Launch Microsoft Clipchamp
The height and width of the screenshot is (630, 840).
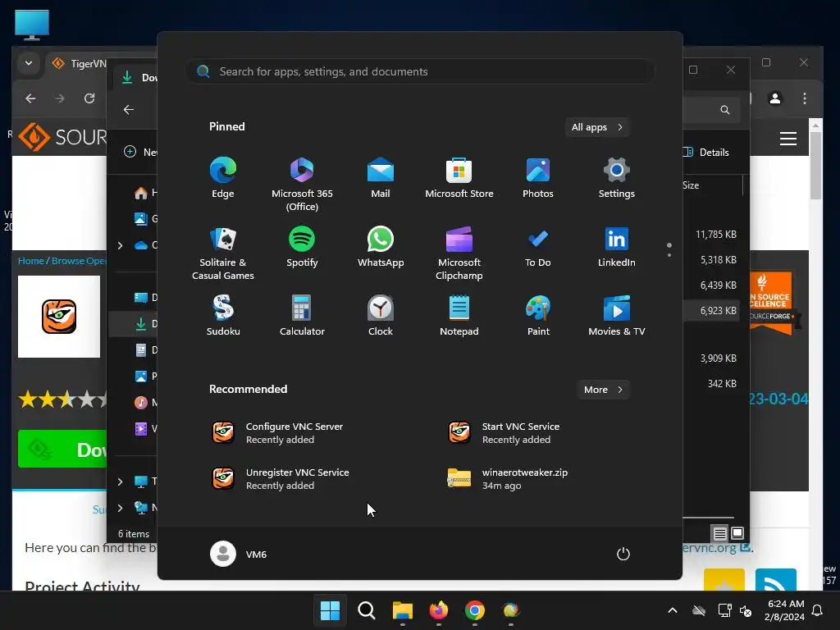coord(459,253)
